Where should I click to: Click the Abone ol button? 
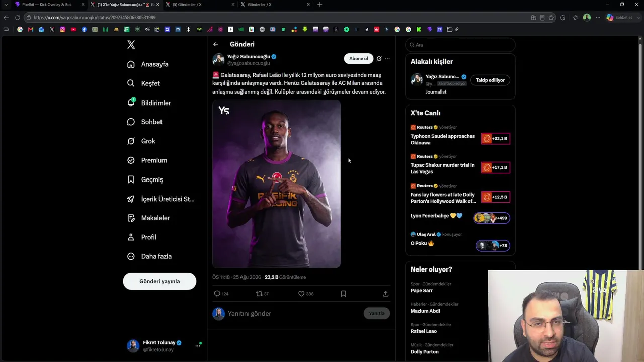[x=359, y=59]
